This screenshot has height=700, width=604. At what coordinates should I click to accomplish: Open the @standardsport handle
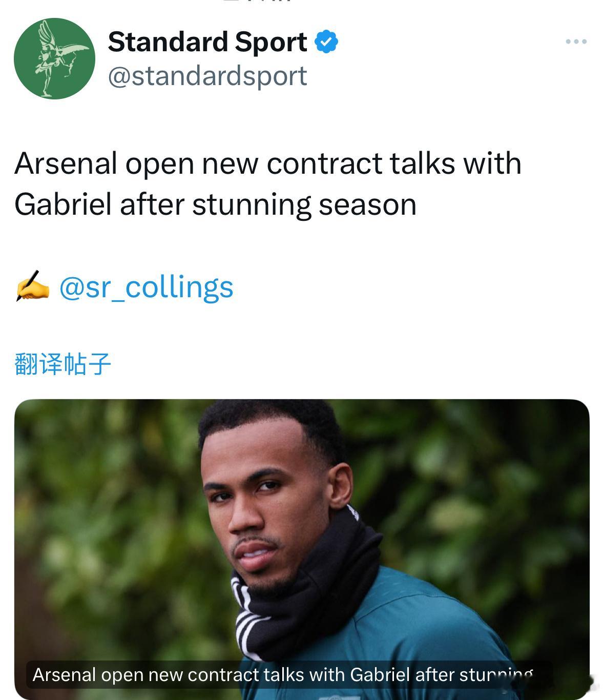coord(207,76)
